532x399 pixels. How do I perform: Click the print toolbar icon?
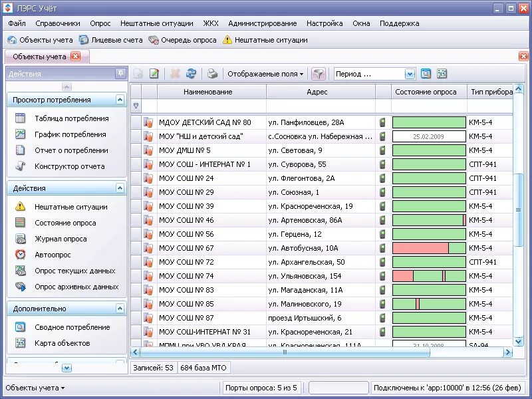(212, 74)
